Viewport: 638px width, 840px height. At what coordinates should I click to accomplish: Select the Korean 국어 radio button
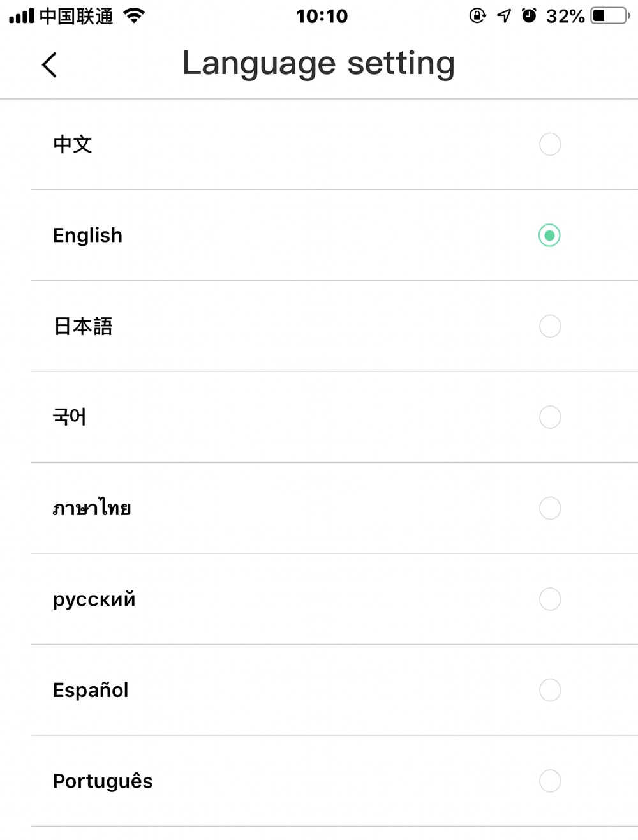[550, 417]
